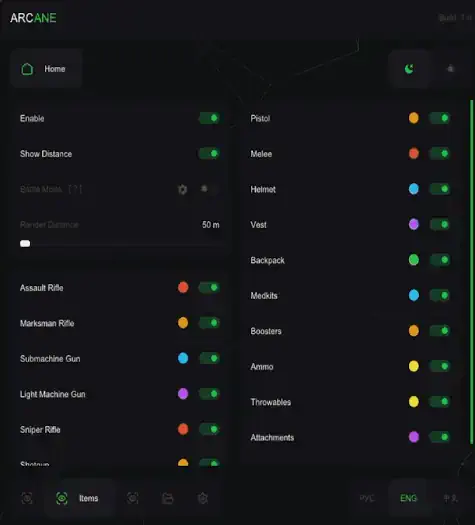Click the Attachments purple color swatch
This screenshot has height=525, width=475.
pos(414,437)
